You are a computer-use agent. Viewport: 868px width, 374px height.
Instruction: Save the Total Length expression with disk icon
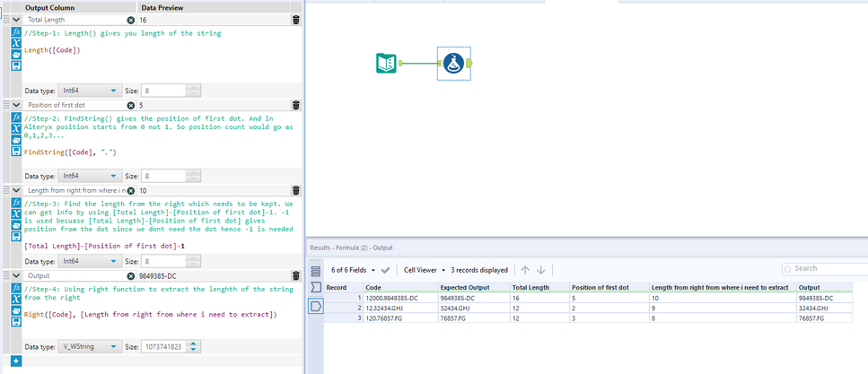point(17,65)
